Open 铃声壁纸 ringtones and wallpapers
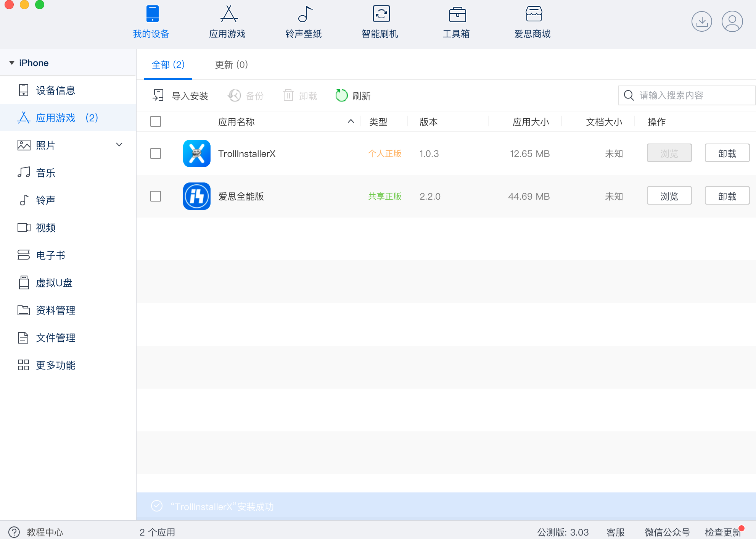 pyautogui.click(x=304, y=22)
